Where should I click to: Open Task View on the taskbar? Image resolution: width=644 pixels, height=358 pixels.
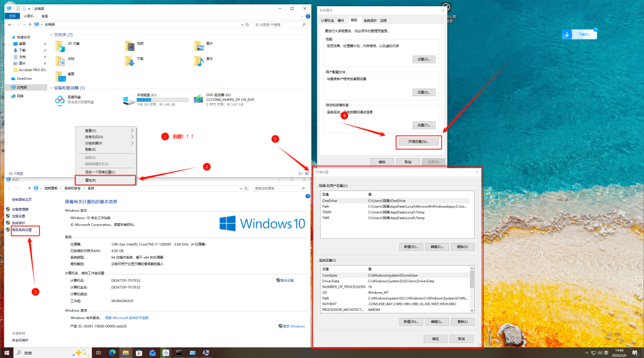point(98,353)
